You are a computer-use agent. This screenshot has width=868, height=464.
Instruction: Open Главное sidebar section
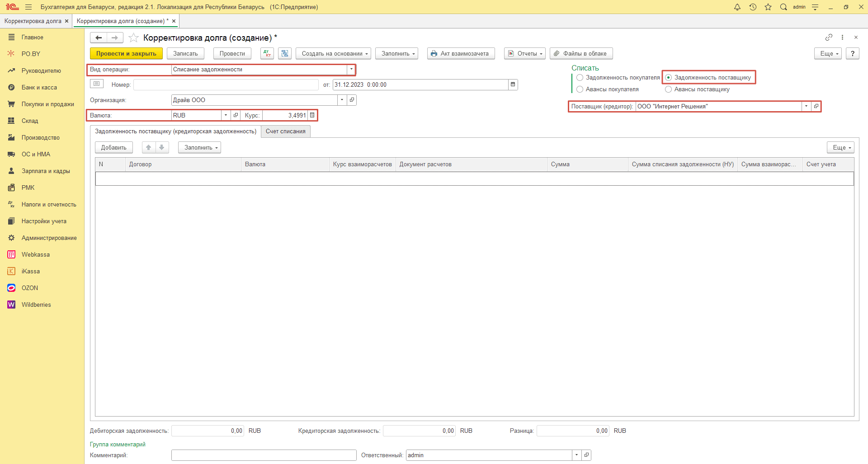coord(33,37)
